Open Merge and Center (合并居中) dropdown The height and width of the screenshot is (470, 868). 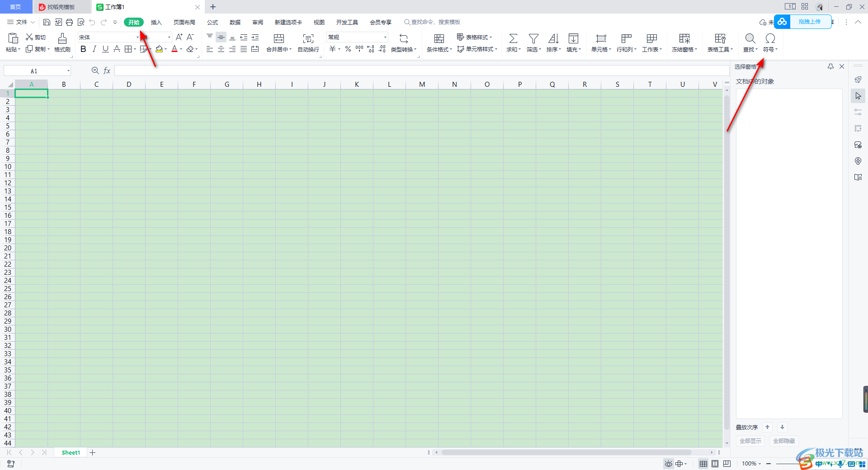(279, 49)
